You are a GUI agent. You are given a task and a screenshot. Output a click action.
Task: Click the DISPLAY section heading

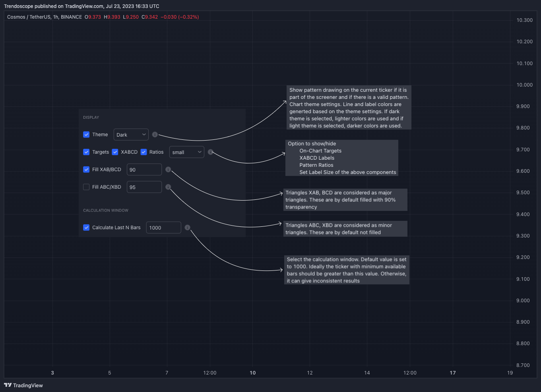[91, 118]
